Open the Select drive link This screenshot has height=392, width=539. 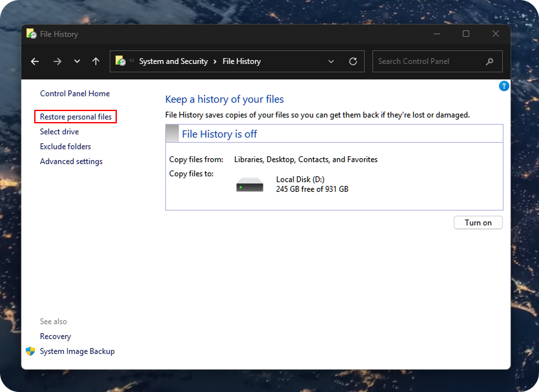tap(59, 132)
